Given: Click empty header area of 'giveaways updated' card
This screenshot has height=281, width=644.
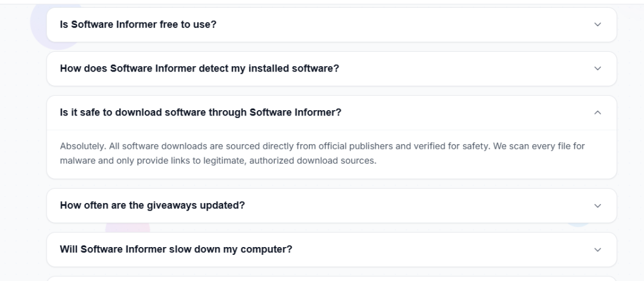Looking at the screenshot, I should coord(417,205).
